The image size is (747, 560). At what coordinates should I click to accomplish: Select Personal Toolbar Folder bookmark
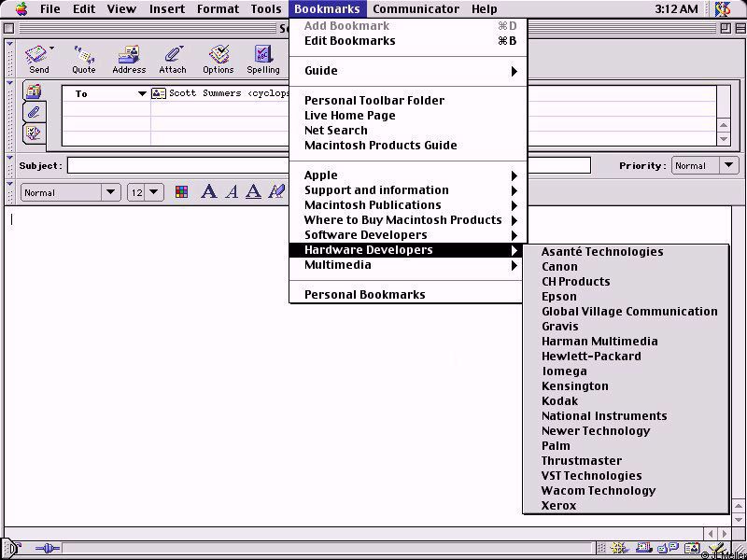point(408,101)
